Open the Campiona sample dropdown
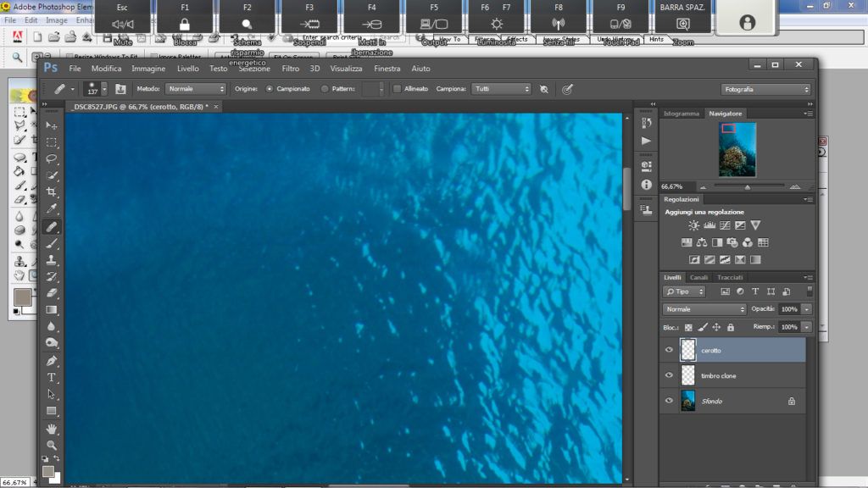Viewport: 868px width, 488px height. [502, 88]
